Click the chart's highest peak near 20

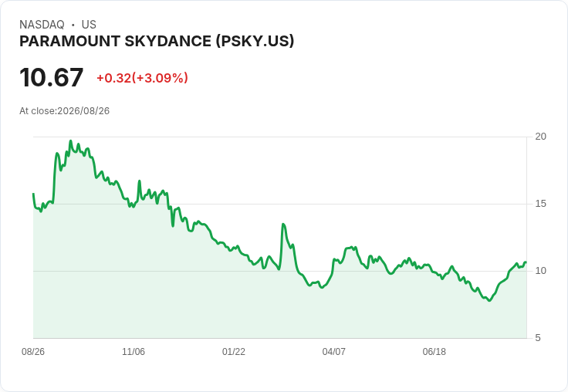tap(71, 141)
